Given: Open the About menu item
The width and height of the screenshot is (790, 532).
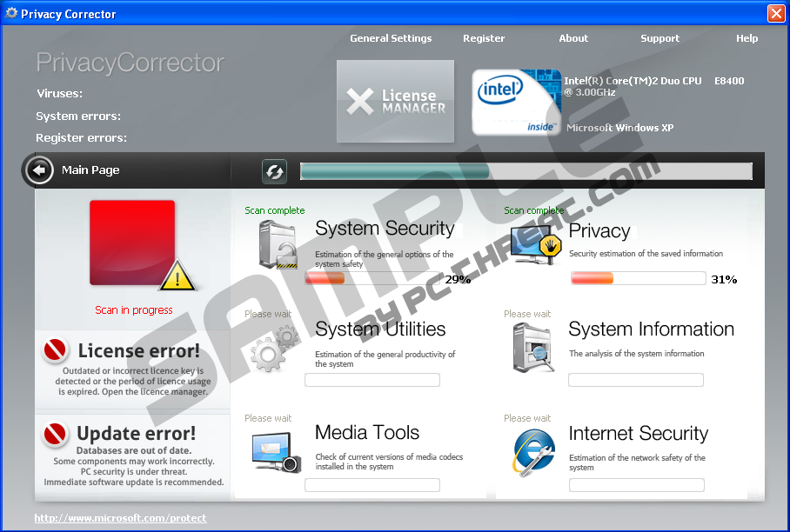Looking at the screenshot, I should (573, 38).
